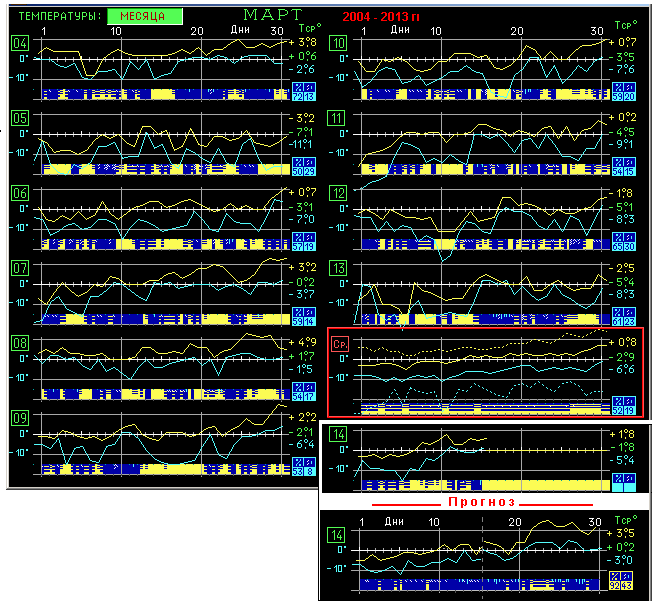This screenshot has height=611, width=660.
Task: Click the red Ср. average label
Action: point(340,344)
